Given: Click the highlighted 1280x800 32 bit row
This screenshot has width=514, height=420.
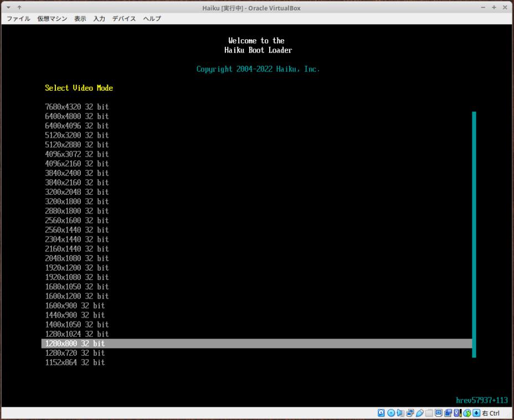Looking at the screenshot, I should pyautogui.click(x=256, y=344).
